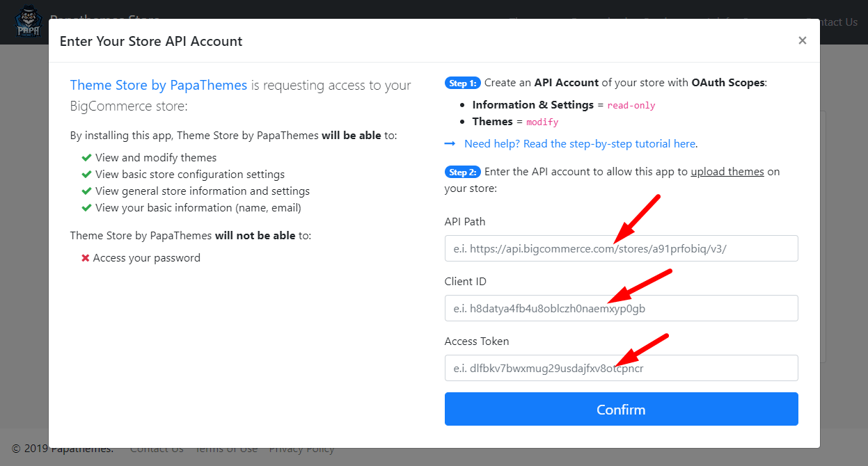Click the red X beside Access your password
The height and width of the screenshot is (466, 868).
(x=86, y=258)
